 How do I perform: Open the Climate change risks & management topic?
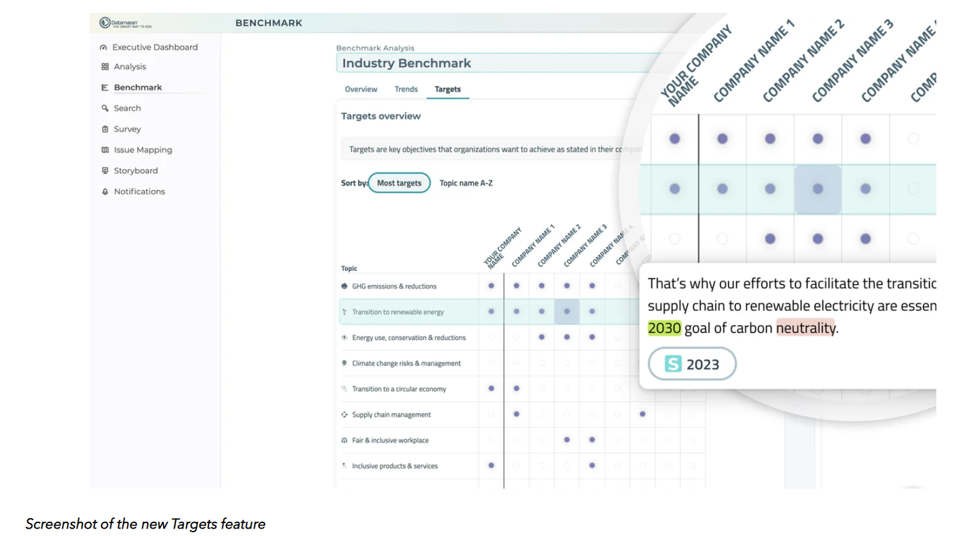pos(406,364)
